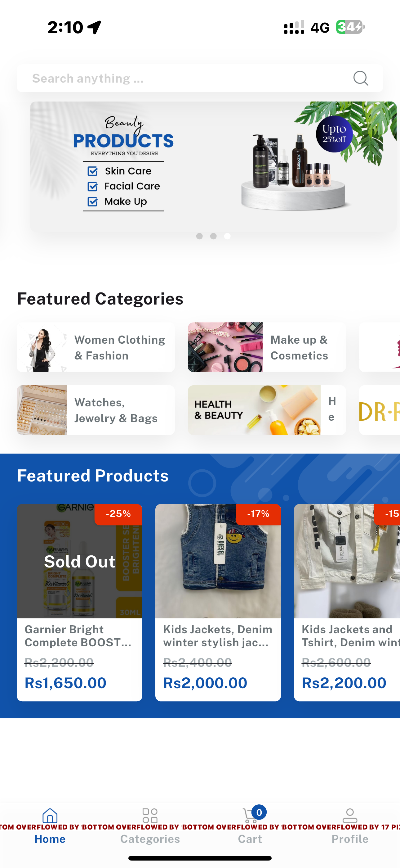This screenshot has height=868, width=400.
Task: Click the battery status icon
Action: tap(350, 27)
